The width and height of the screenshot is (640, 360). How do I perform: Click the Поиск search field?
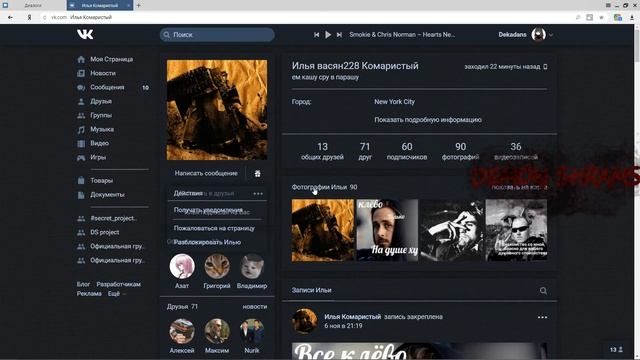pos(217,35)
